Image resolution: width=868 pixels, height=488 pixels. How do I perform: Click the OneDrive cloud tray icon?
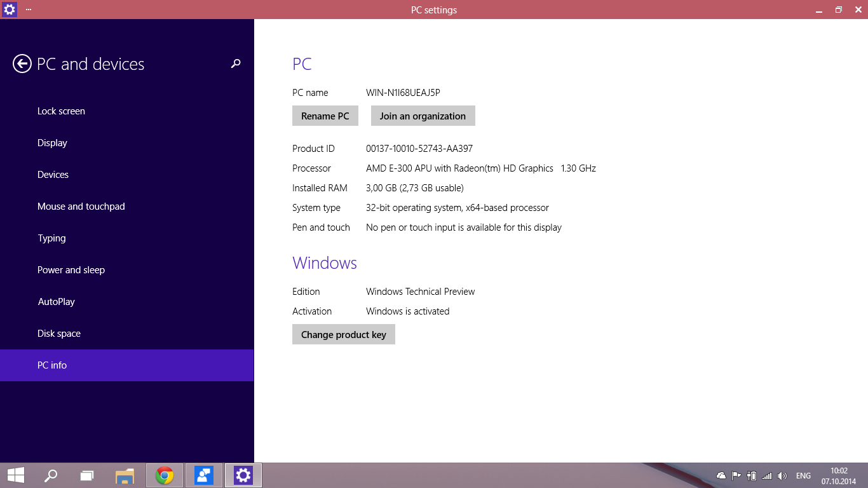coord(721,476)
